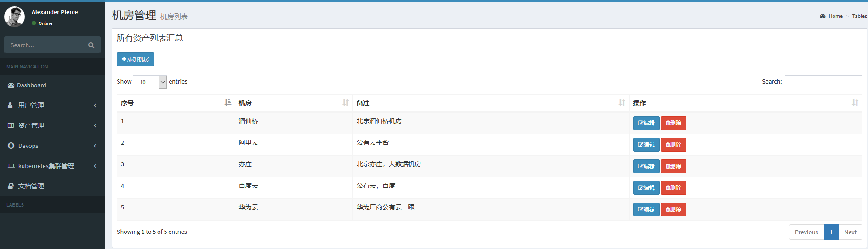Click the 百度云 cell
868x249 pixels.
[x=294, y=188]
